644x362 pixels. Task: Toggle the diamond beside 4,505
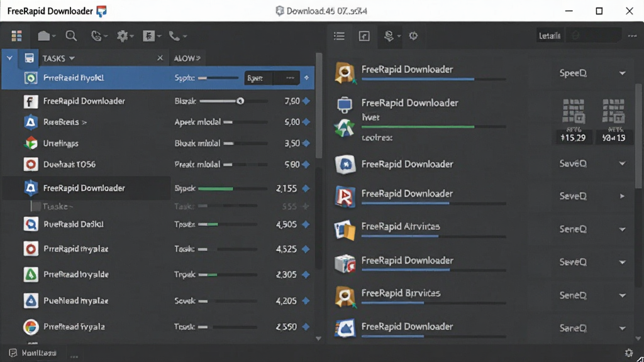click(306, 224)
